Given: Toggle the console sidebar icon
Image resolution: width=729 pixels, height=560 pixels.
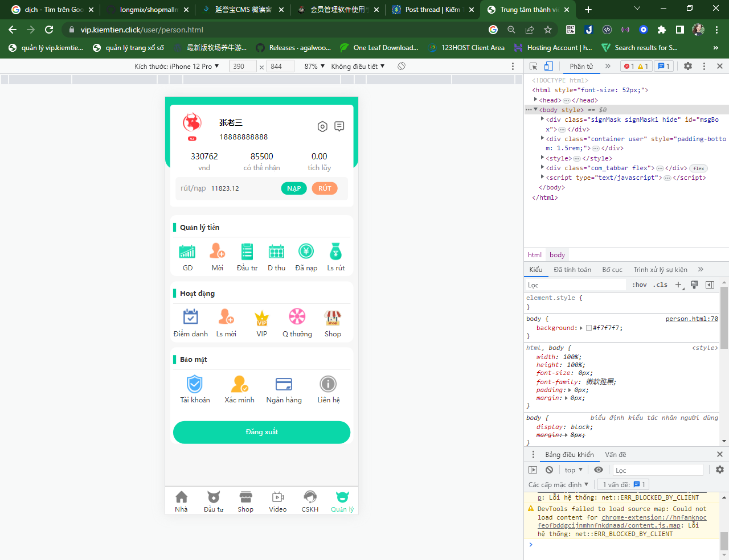Looking at the screenshot, I should click(x=533, y=470).
